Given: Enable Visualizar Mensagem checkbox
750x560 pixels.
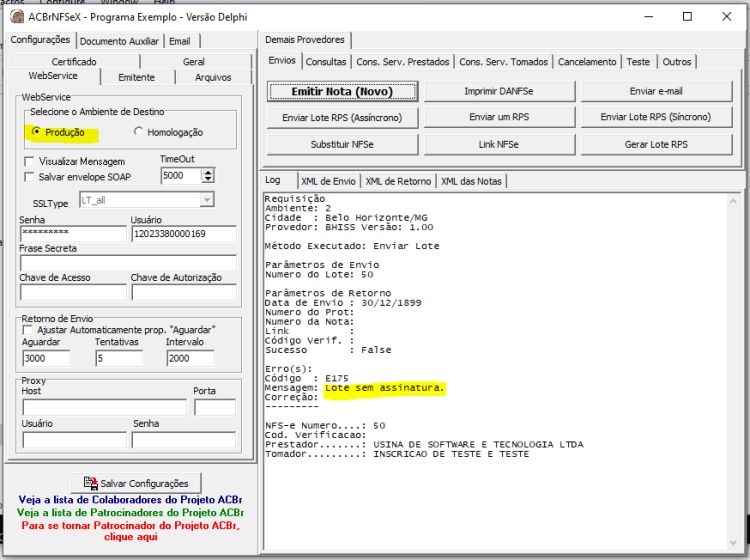Looking at the screenshot, I should (x=29, y=161).
